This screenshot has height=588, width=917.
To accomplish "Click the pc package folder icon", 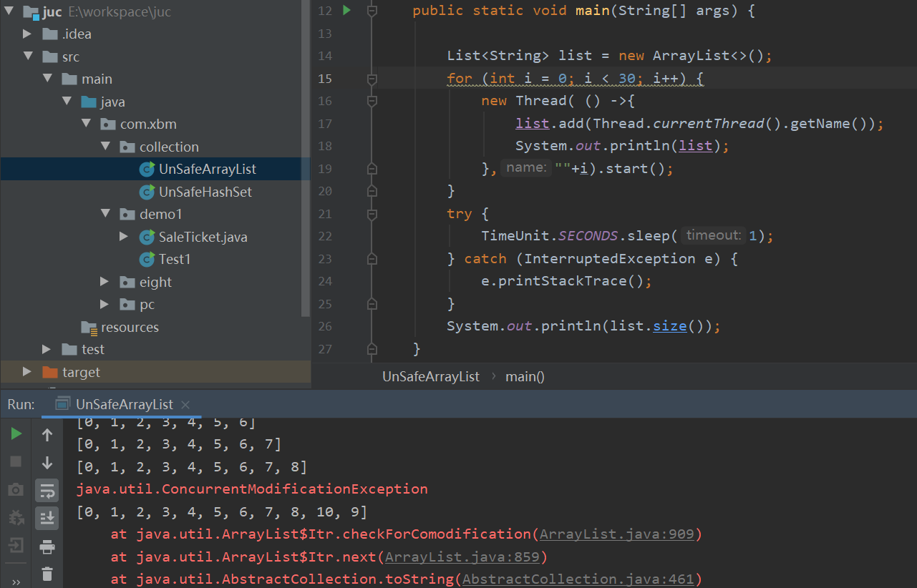I will (127, 304).
